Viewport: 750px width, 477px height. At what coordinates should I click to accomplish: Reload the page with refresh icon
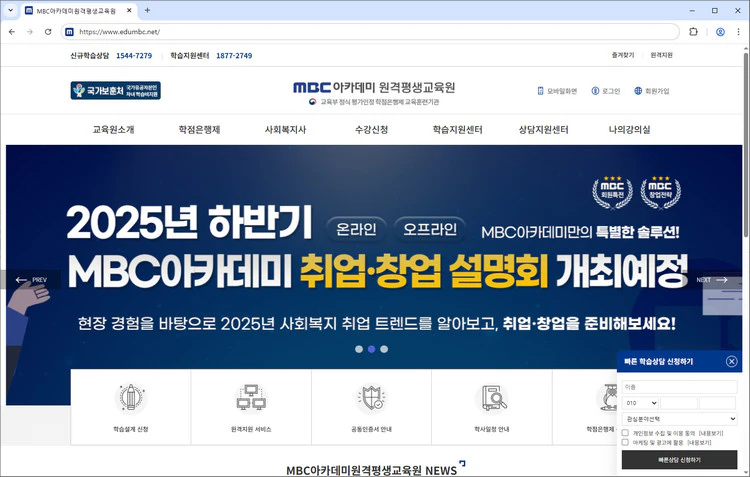coord(48,32)
